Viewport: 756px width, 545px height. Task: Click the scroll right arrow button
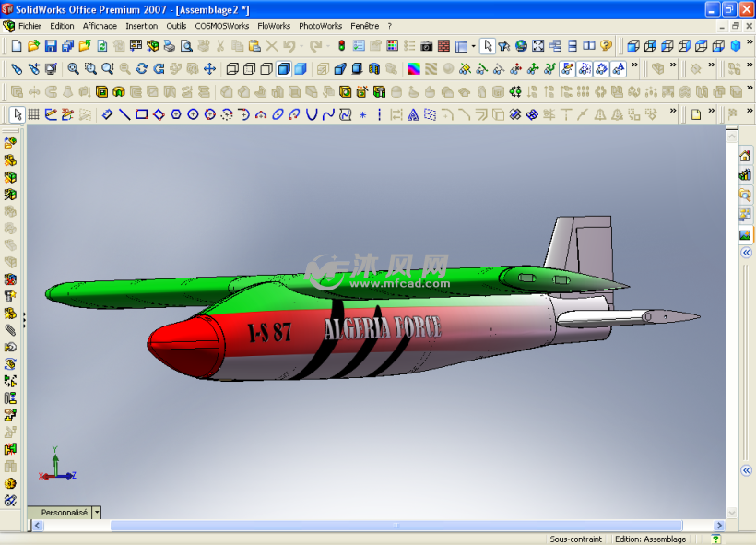click(719, 526)
